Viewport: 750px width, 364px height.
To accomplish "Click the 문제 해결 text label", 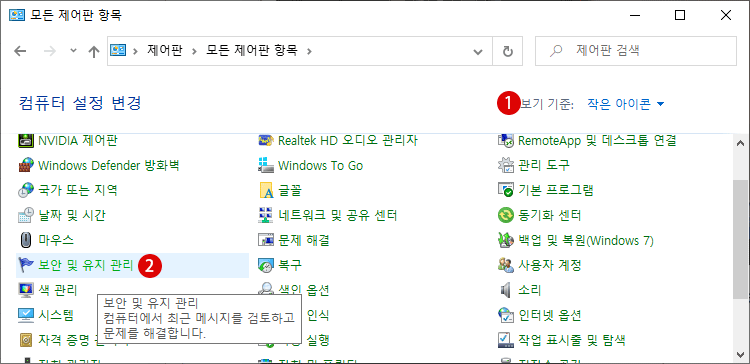I will click(304, 240).
